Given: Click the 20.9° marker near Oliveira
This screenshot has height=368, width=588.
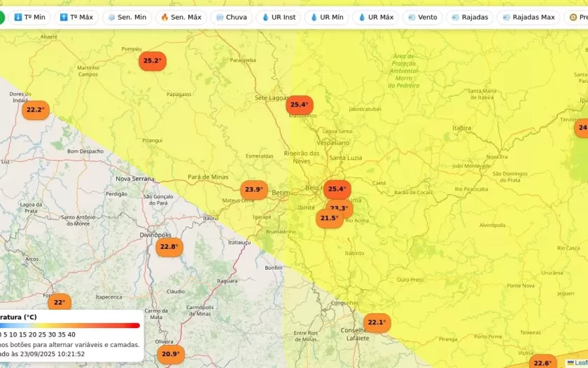Looking at the screenshot, I should point(170,354).
